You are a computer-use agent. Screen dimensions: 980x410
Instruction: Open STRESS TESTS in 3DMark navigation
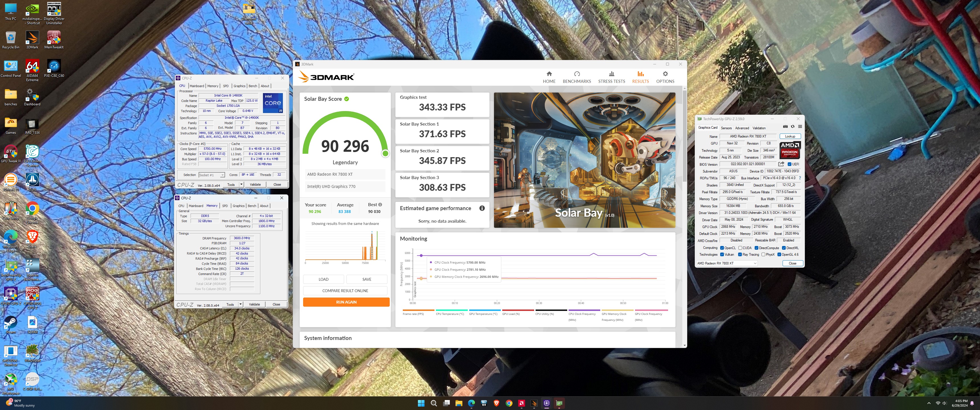[611, 77]
